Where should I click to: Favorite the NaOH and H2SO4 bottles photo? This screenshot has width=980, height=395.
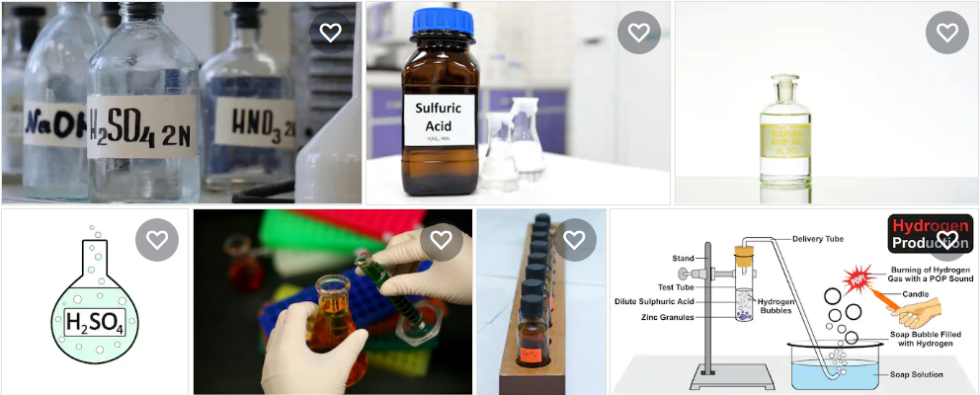click(331, 33)
